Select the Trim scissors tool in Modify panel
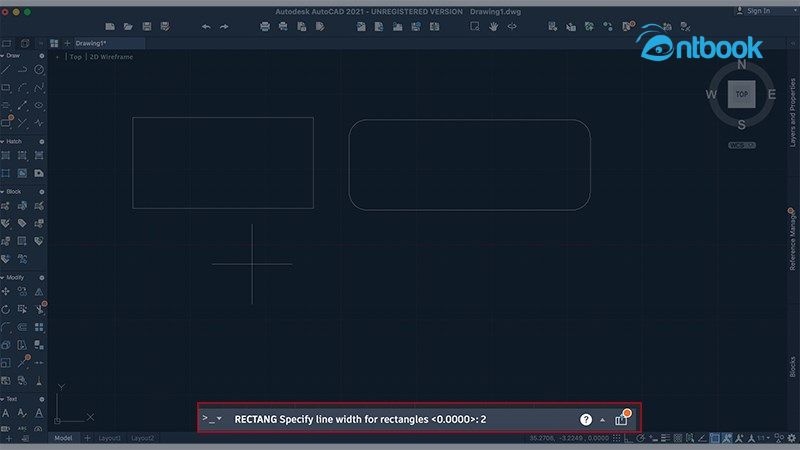The image size is (800, 450). coord(40,309)
